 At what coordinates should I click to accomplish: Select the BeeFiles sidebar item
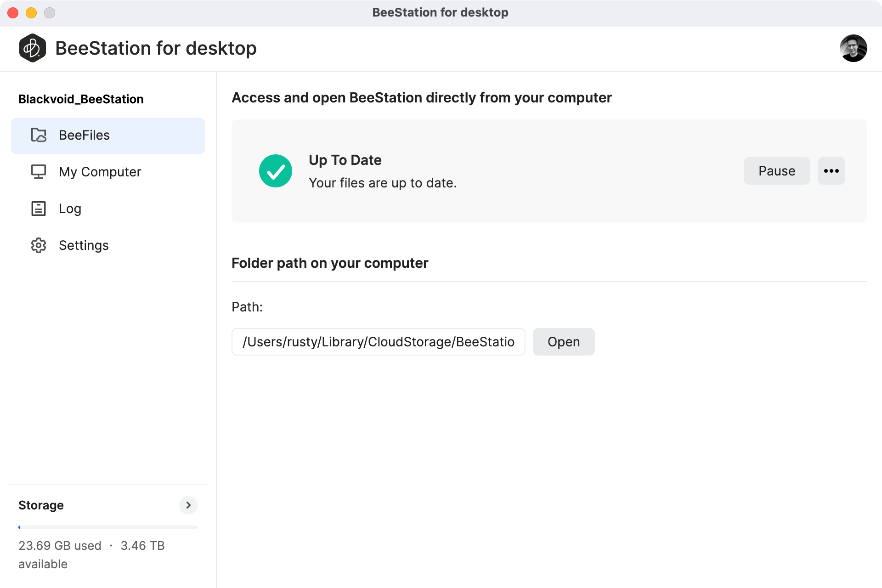pos(108,136)
